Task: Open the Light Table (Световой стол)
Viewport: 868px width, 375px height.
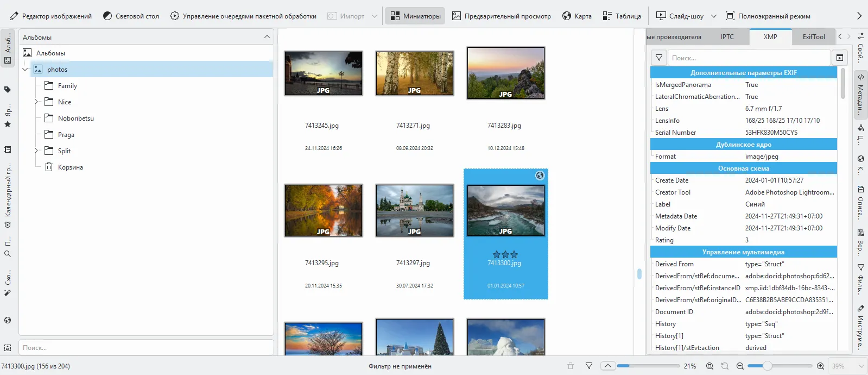Action: 131,16
